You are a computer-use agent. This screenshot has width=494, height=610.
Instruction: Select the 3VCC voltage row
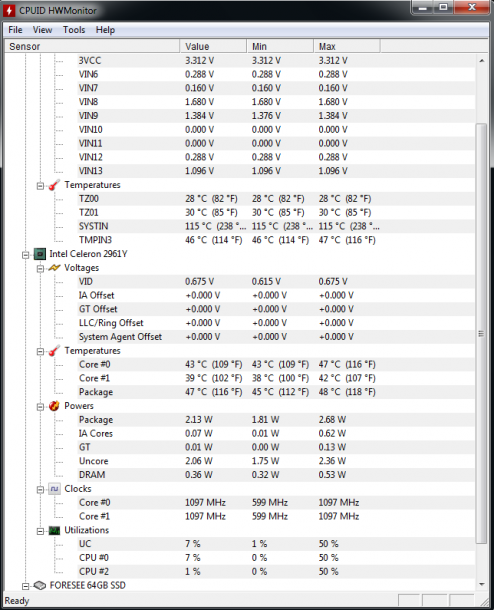pos(276,61)
